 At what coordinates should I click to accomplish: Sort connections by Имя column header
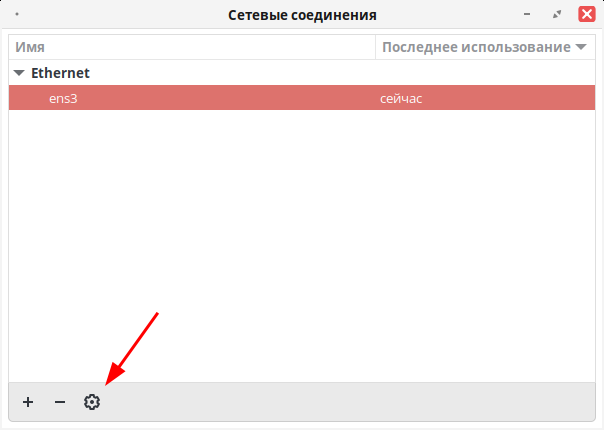click(30, 47)
